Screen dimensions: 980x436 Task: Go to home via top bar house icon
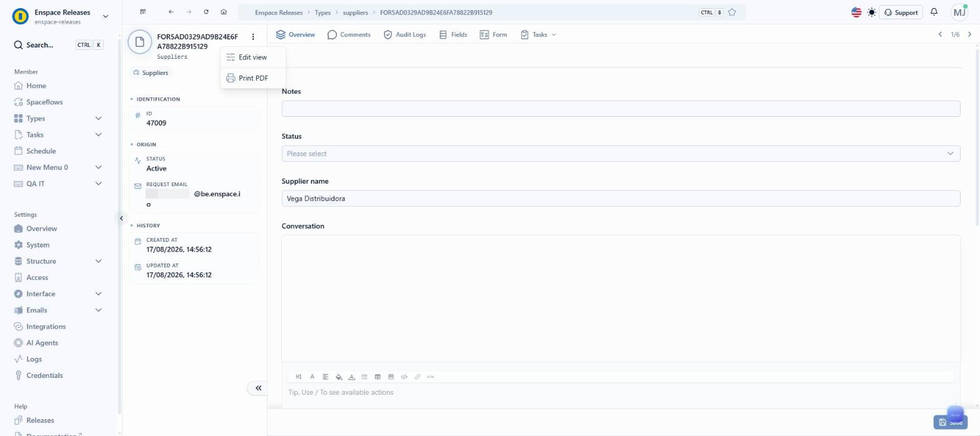(224, 12)
